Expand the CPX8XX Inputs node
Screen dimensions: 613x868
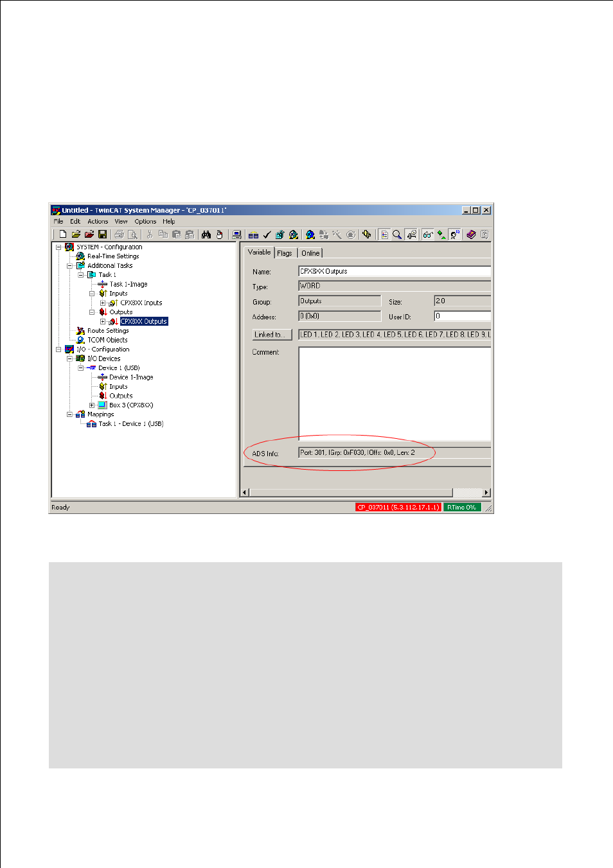pyautogui.click(x=102, y=303)
